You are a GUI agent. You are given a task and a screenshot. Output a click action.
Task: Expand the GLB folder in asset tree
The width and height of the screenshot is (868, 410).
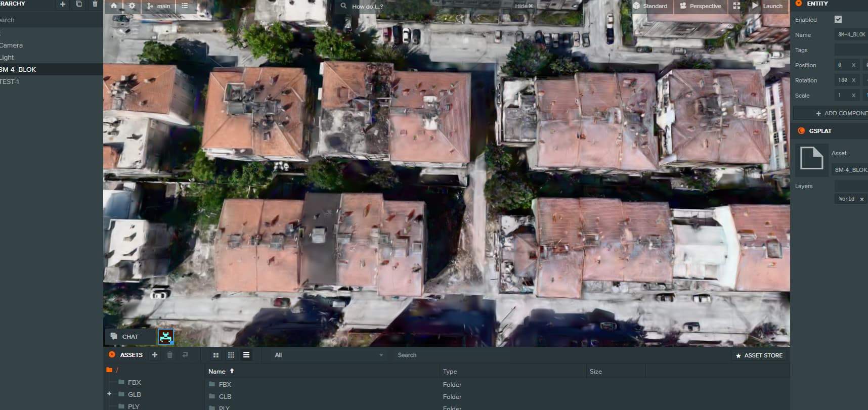[x=109, y=394]
